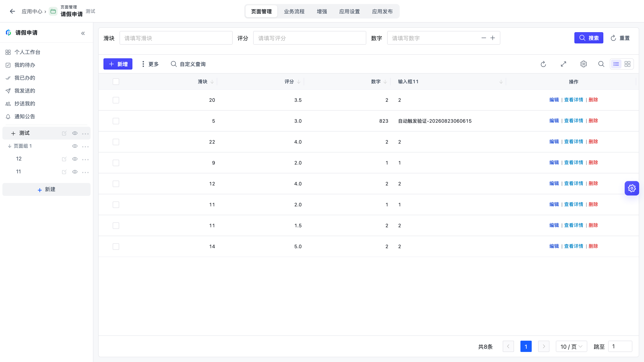Click the green folder icon in breadcrumb
The width and height of the screenshot is (644, 362).
[53, 11]
